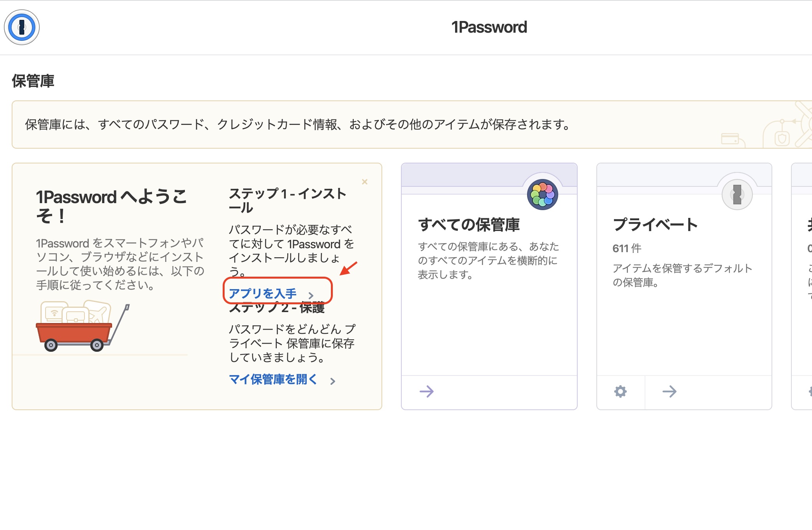Open the アプリを入手 link
This screenshot has height=530, width=812.
coord(263,293)
